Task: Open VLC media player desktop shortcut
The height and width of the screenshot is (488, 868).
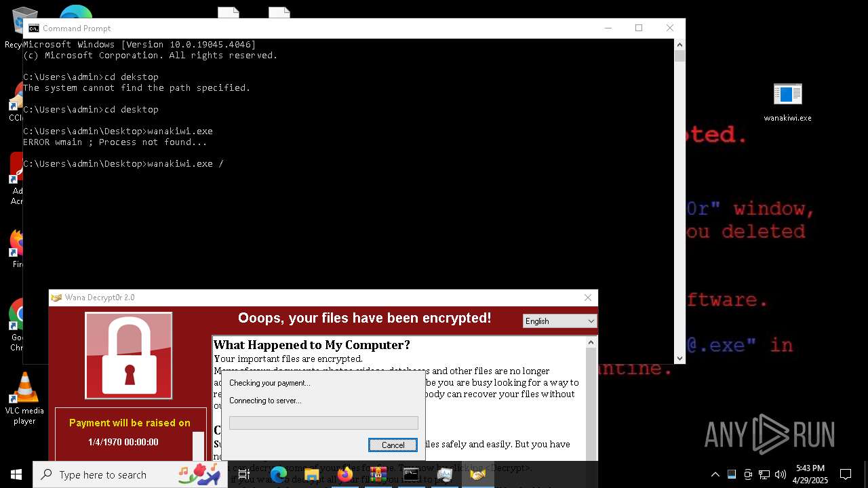Action: click(x=24, y=399)
